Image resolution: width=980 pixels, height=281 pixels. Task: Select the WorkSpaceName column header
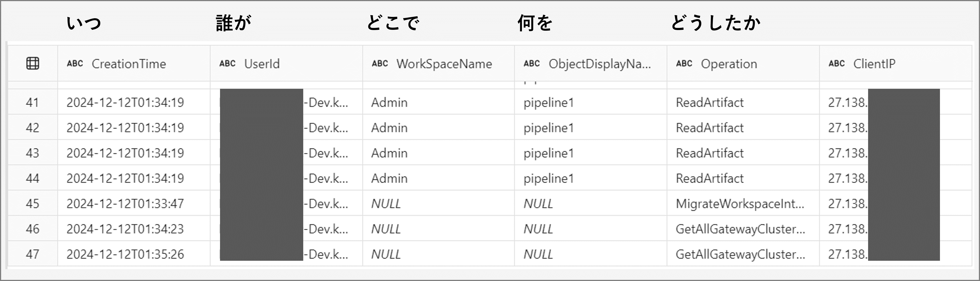tap(444, 64)
